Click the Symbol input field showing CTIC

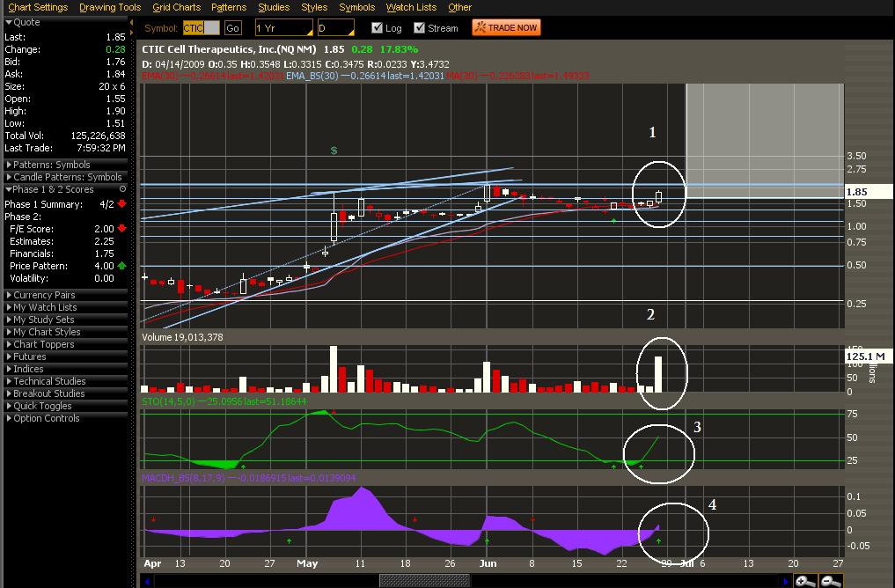point(201,28)
